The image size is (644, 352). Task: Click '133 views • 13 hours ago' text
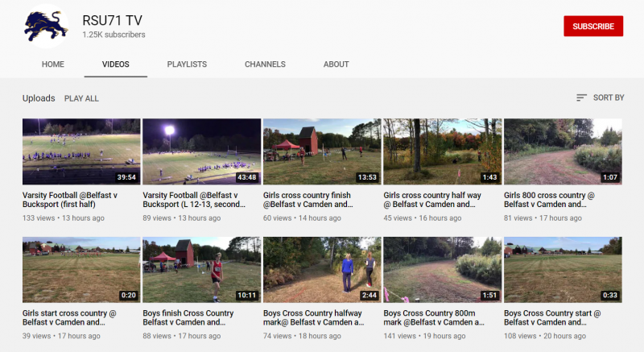64,218
